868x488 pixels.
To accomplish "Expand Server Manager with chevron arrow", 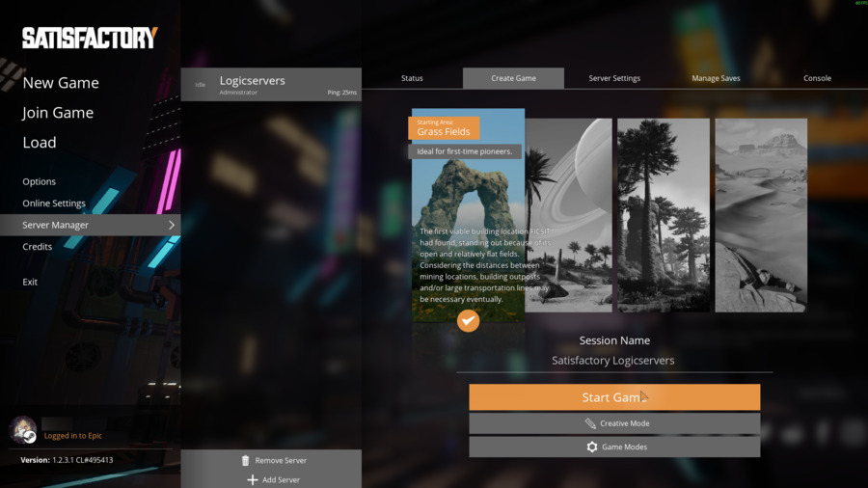I will 172,225.
